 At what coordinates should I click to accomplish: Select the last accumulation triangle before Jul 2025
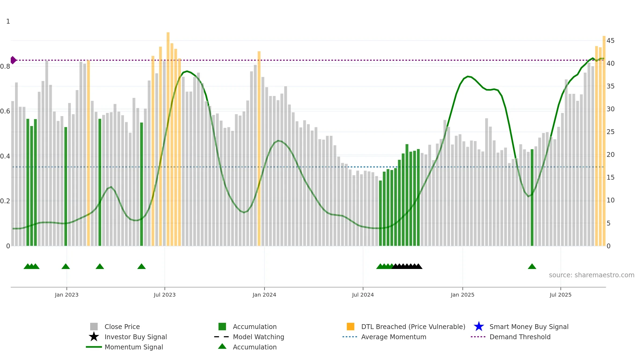coord(532,266)
